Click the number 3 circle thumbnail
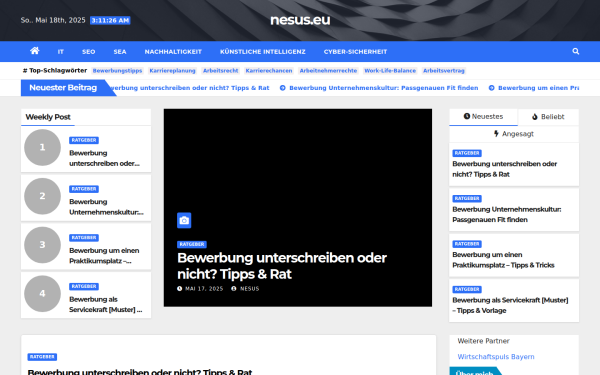 point(42,245)
